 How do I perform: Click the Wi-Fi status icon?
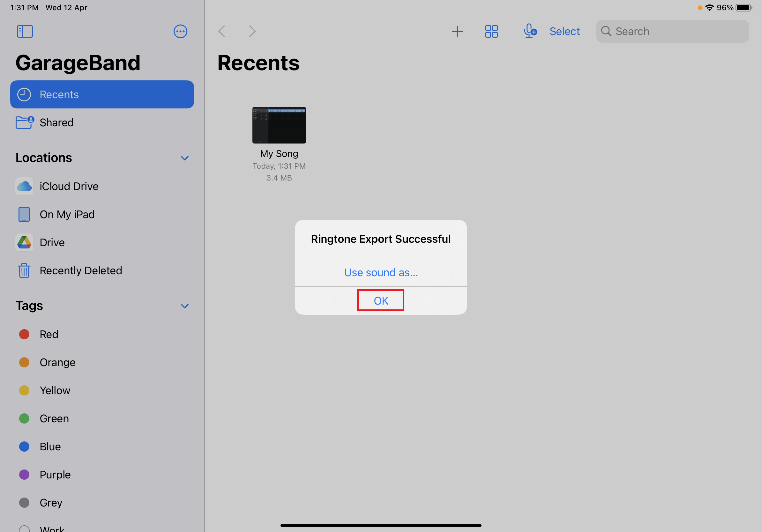[x=709, y=7]
